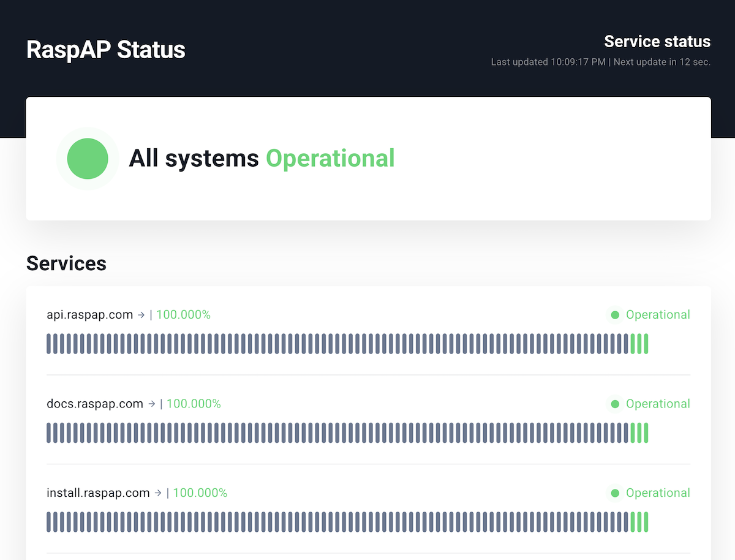Click the large green All systems status circle
The height and width of the screenshot is (560, 735).
pos(88,159)
